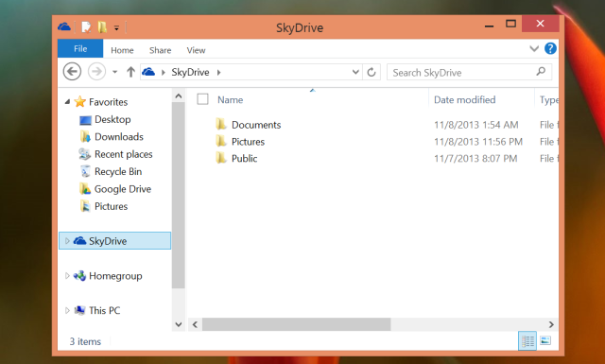Screen dimensions: 605x364
Task: Collapse the Favorites tree section
Action: tap(67, 101)
